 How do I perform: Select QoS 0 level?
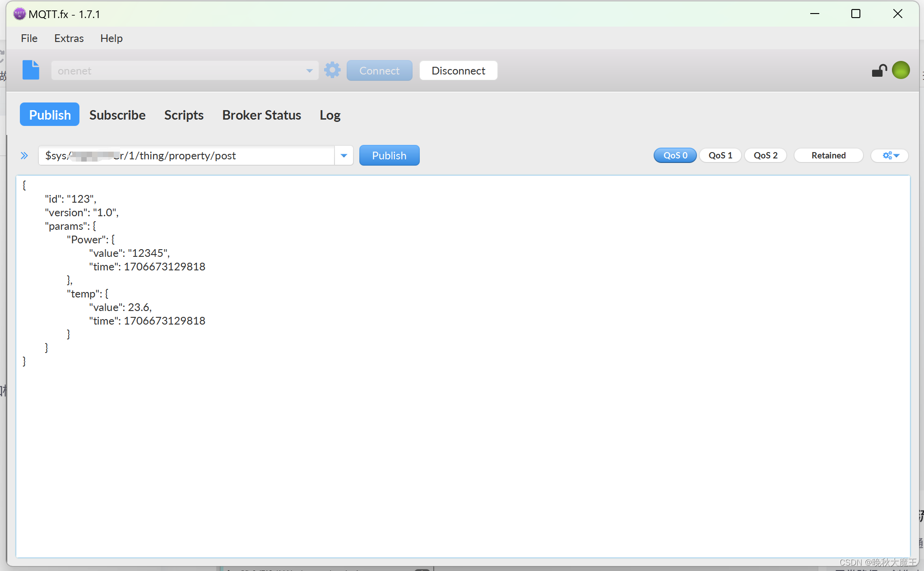(x=675, y=156)
